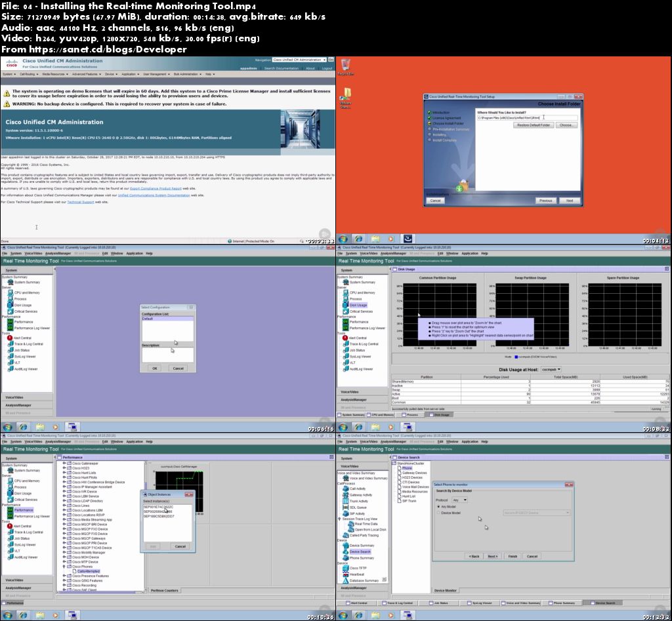Click Next in the setup wizard
672x621 pixels.
[x=570, y=201]
